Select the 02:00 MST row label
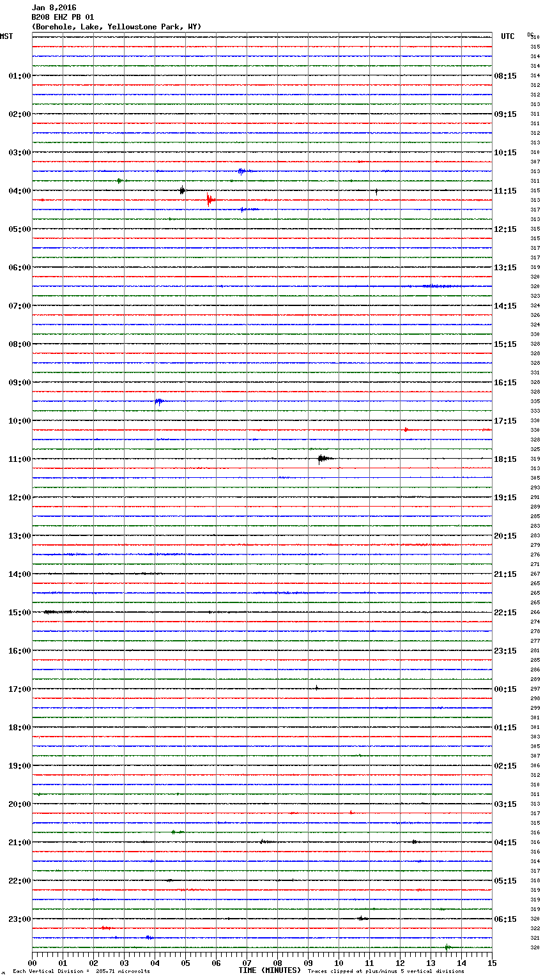The image size is (543, 980). pos(20,114)
